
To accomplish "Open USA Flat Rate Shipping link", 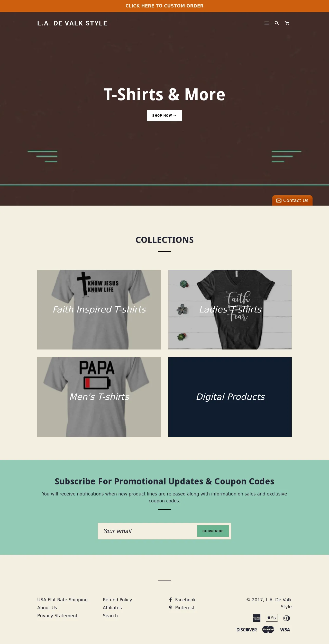I will tap(62, 600).
